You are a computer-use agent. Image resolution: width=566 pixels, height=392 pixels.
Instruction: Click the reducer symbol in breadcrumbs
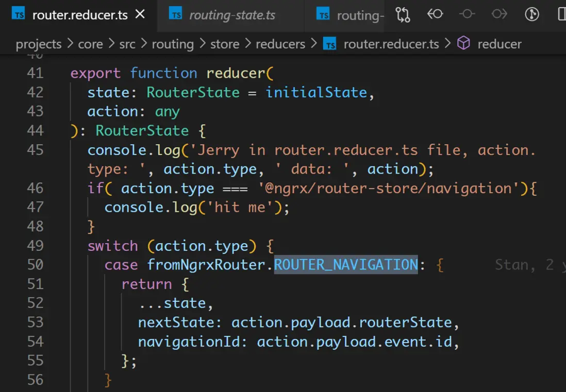(x=499, y=44)
